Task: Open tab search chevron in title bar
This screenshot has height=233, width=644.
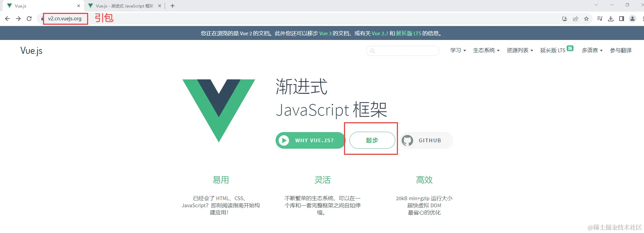Action: pyautogui.click(x=596, y=5)
